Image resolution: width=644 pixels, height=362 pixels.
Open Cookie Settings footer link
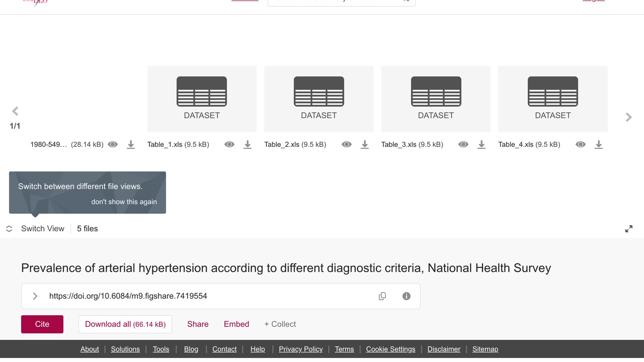point(391,349)
